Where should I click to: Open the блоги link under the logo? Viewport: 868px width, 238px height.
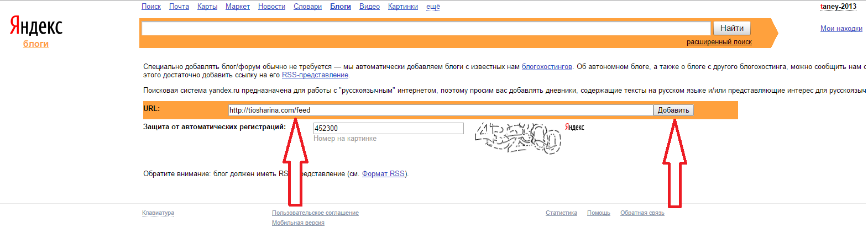[x=36, y=44]
